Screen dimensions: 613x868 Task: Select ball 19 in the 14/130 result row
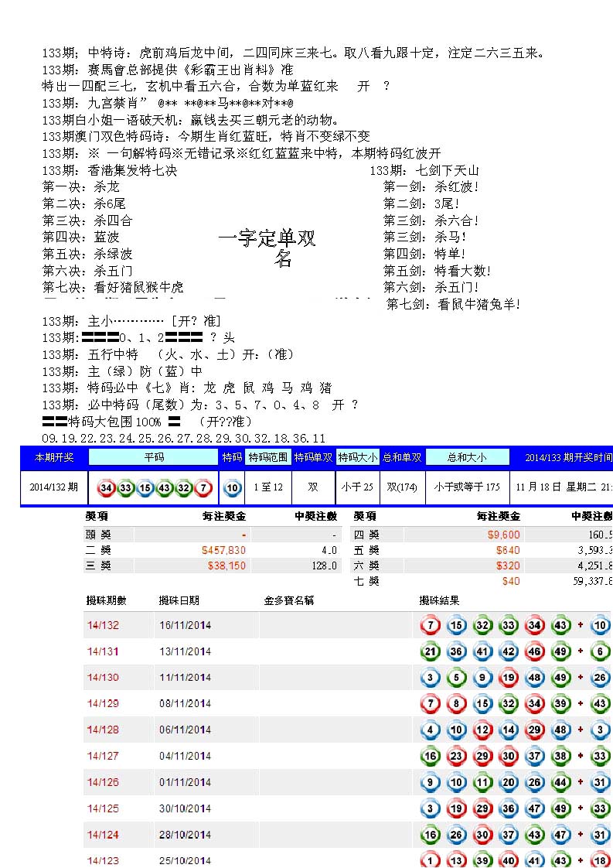pyautogui.click(x=509, y=677)
